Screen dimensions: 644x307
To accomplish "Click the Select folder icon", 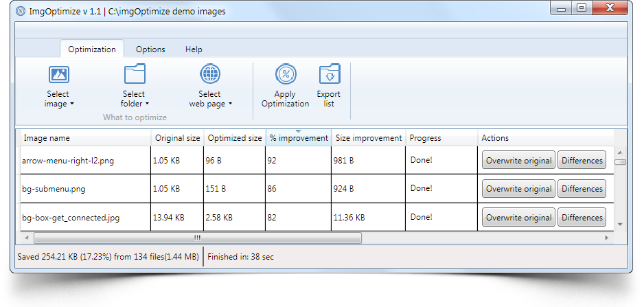I will pos(135,74).
